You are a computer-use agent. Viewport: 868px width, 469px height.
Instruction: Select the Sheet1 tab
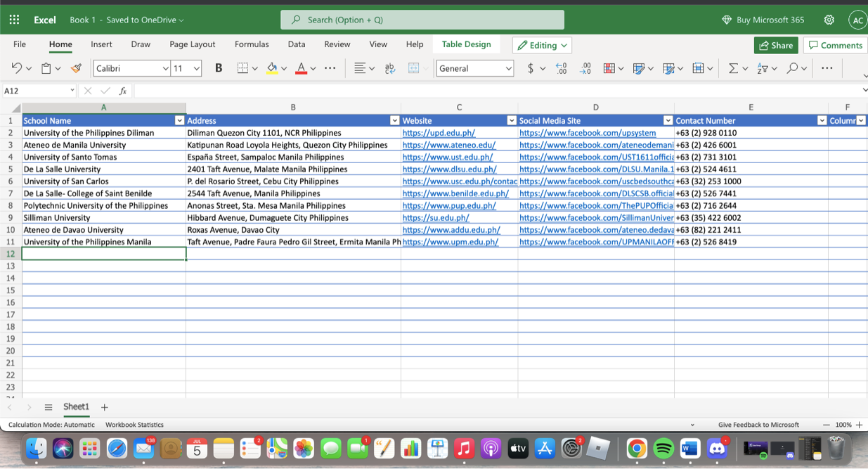click(x=76, y=407)
